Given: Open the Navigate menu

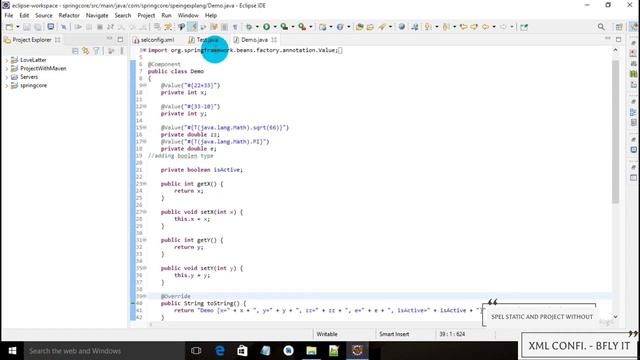Looking at the screenshot, I should [x=97, y=16].
